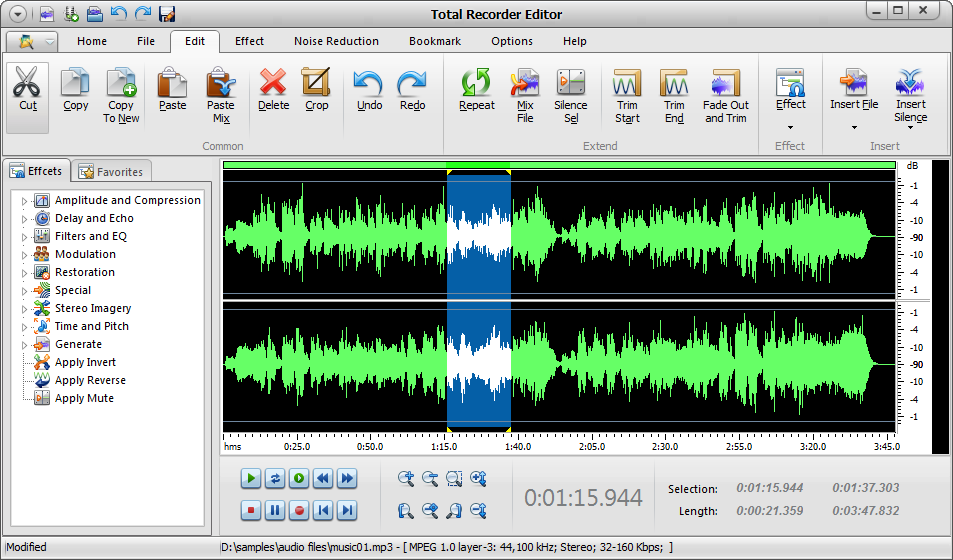The width and height of the screenshot is (953, 560).
Task: Expand the Modulation node
Action: coord(24,255)
